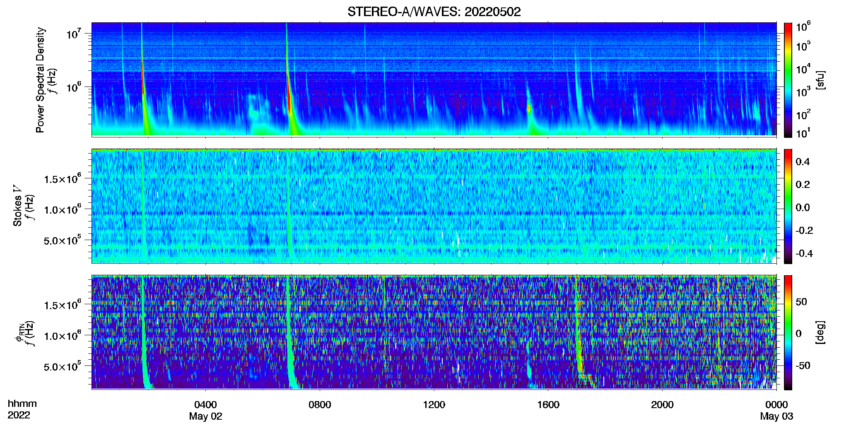This screenshot has height=447, width=868.
Task: Click the 1.5×10^6 label on Stokes panel
Action: [x=62, y=179]
